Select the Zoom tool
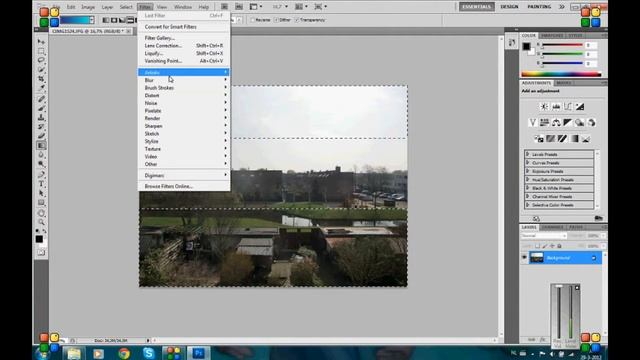Screen dimensions: 640x360 coord(41,222)
